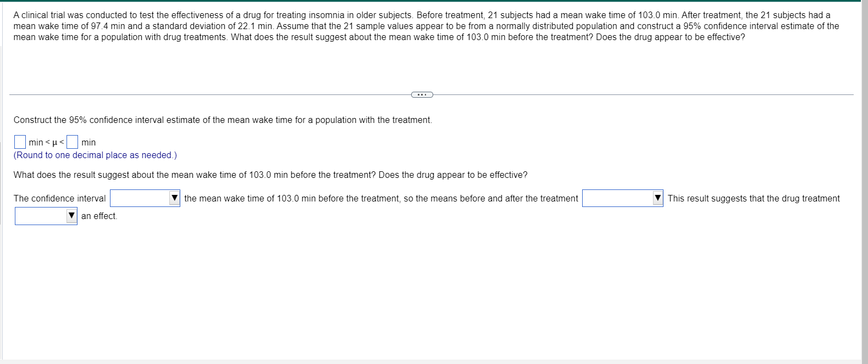
Task: Click the horizontal divider expander control
Action: (x=422, y=94)
